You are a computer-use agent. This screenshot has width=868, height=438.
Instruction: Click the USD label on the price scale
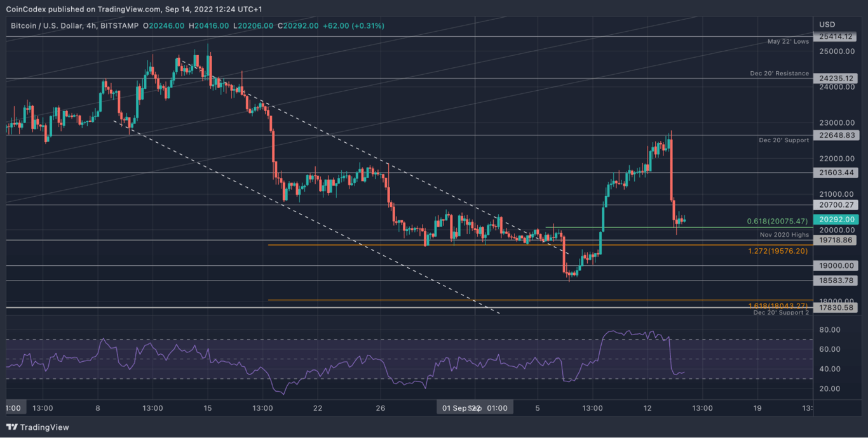point(827,25)
